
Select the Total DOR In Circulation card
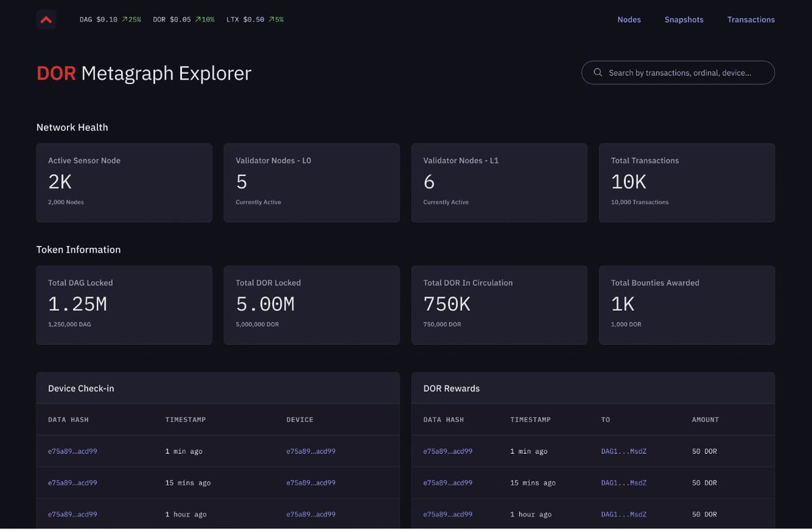(499, 305)
